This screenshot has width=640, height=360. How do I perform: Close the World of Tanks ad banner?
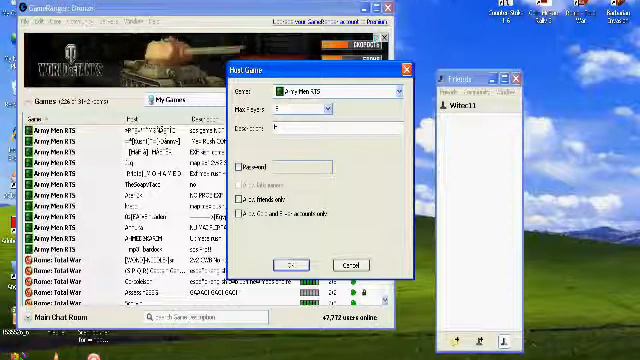point(384,38)
